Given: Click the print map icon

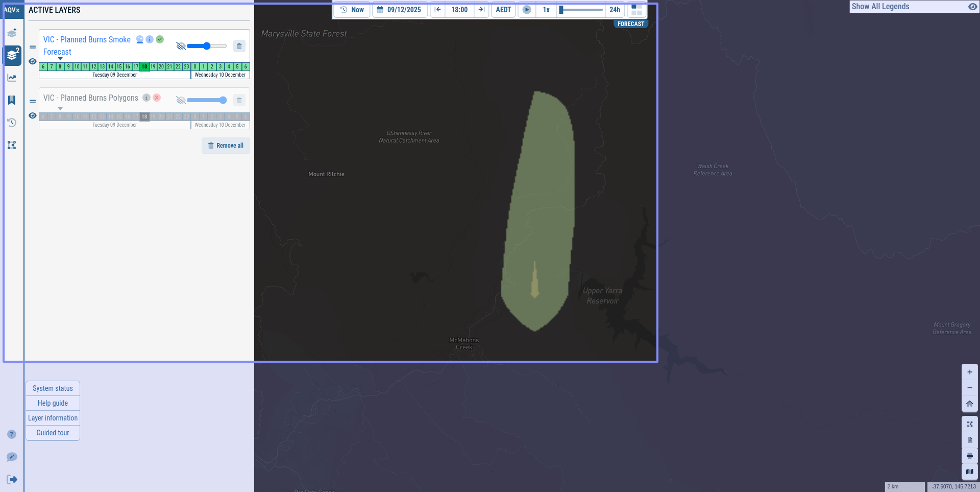Looking at the screenshot, I should [970, 456].
